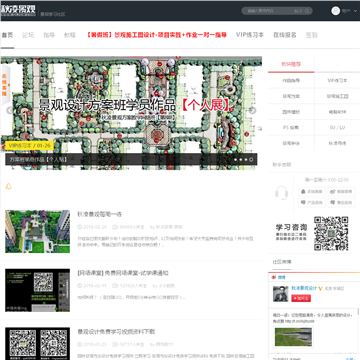Open the VIP练习本 navigation item
Image resolution: width=360 pixels, height=360 pixels.
[x=250, y=35]
